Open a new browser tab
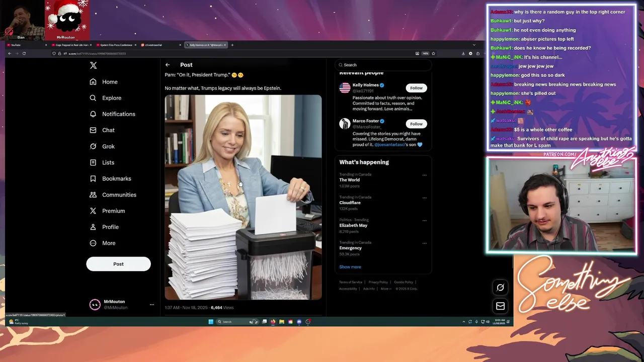Image resolution: width=644 pixels, height=362 pixels. point(232,45)
